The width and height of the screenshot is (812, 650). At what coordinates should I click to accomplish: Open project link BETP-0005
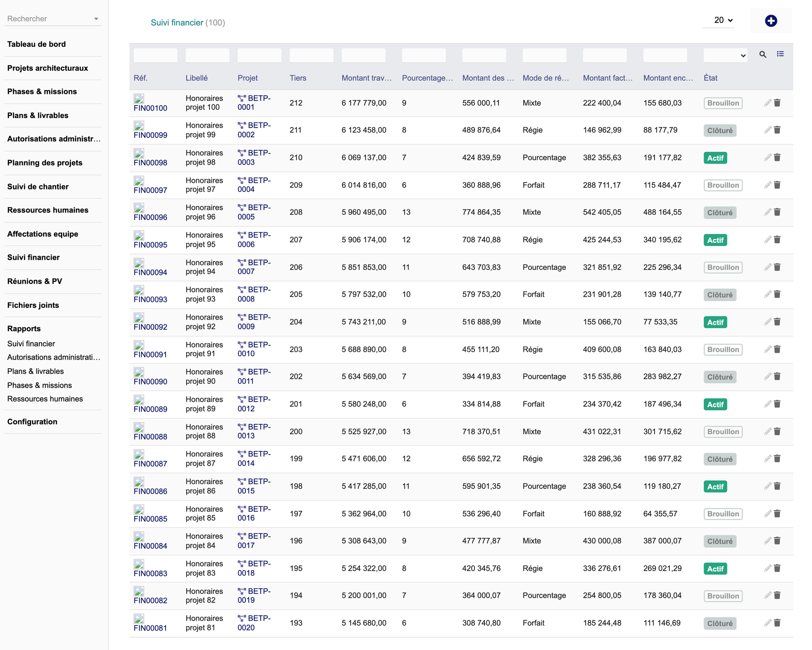tap(254, 212)
